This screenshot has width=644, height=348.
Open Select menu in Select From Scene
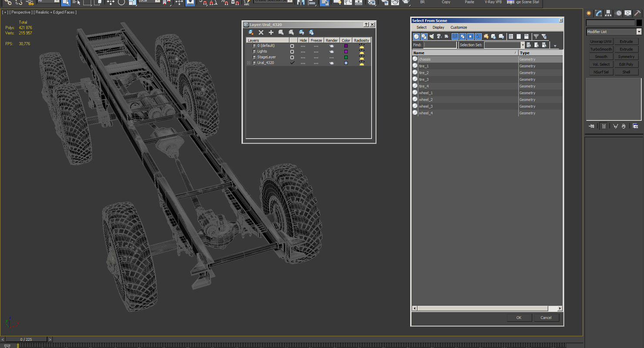coord(421,27)
